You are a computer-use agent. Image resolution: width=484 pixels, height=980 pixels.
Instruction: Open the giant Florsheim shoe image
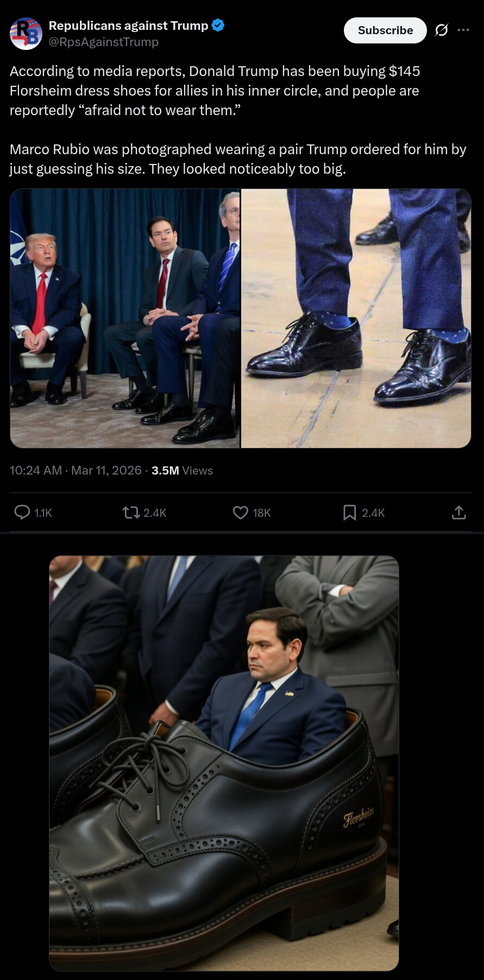click(x=224, y=763)
